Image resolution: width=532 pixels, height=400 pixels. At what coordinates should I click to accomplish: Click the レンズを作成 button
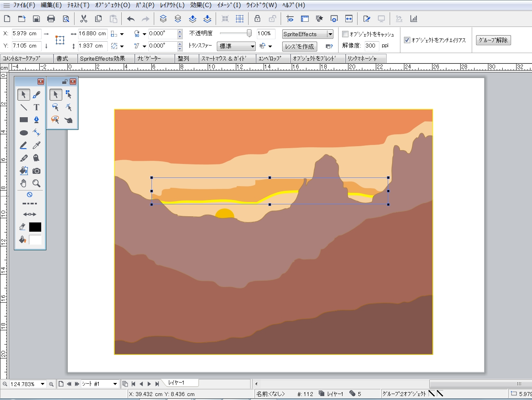click(x=299, y=46)
